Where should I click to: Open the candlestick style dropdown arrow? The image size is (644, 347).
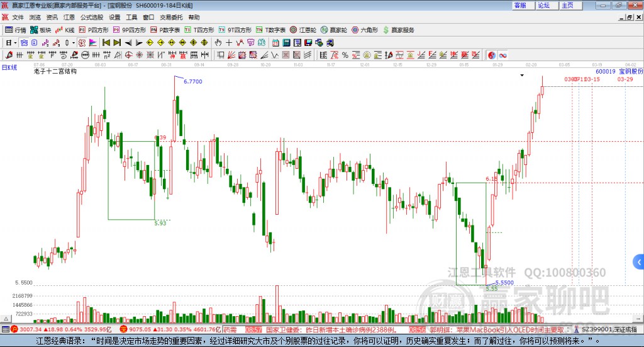point(74,43)
